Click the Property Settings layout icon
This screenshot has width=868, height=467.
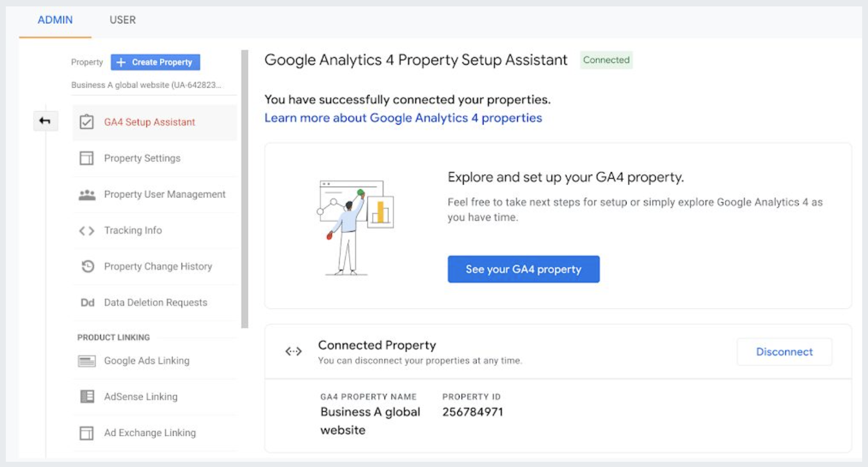tap(87, 158)
